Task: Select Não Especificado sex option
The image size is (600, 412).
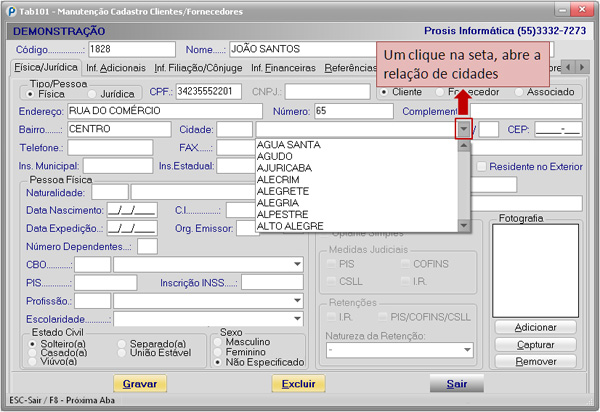Action: pyautogui.click(x=218, y=362)
